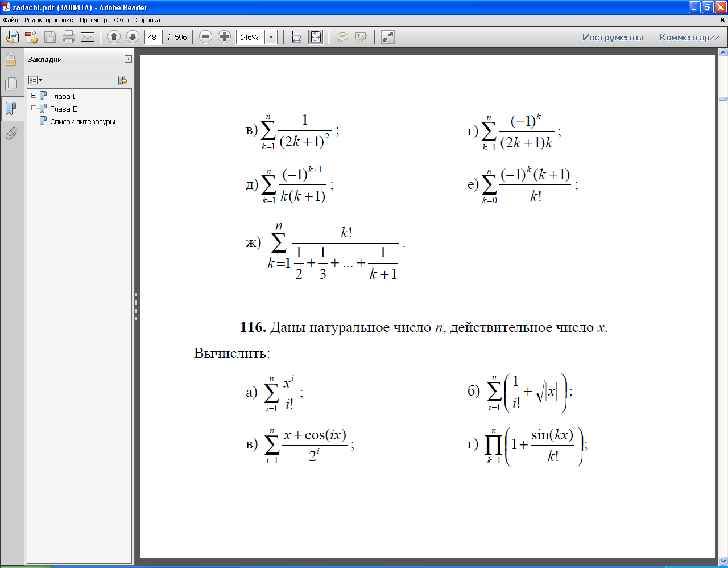Open the Инструменты pane
The width and height of the screenshot is (728, 568).
[x=613, y=37]
